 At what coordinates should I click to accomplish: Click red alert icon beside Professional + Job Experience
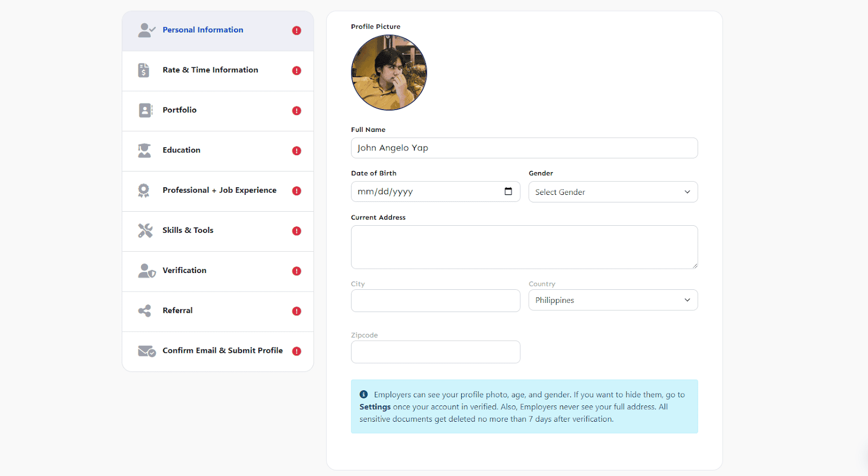pos(297,191)
